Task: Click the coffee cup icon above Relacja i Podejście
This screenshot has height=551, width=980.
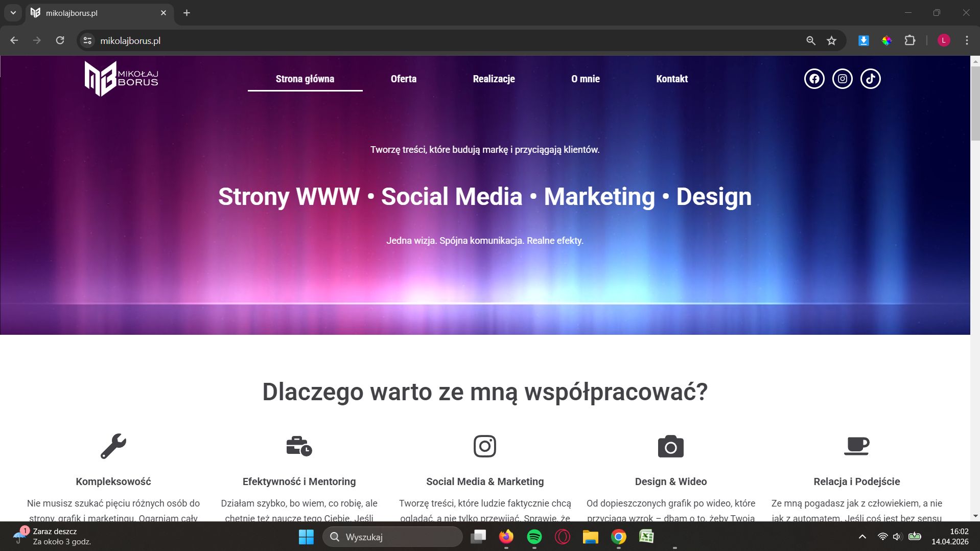Action: point(856,446)
